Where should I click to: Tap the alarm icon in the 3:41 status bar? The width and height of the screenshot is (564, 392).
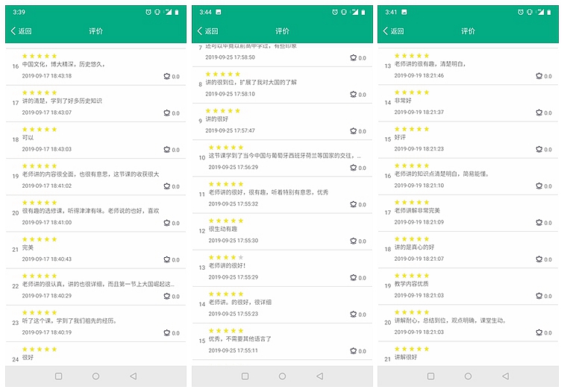tap(521, 12)
